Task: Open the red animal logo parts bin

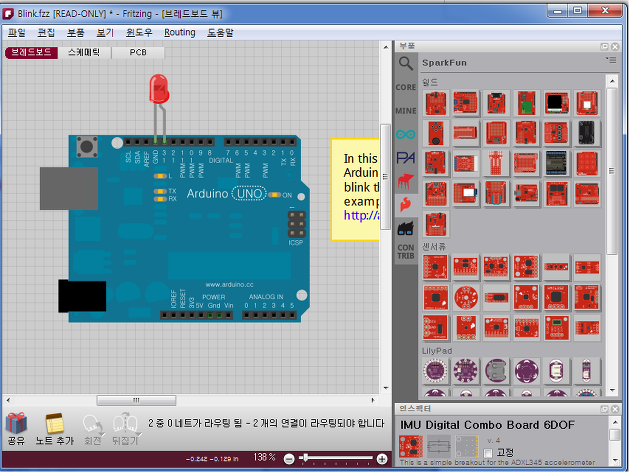Action: [x=406, y=181]
